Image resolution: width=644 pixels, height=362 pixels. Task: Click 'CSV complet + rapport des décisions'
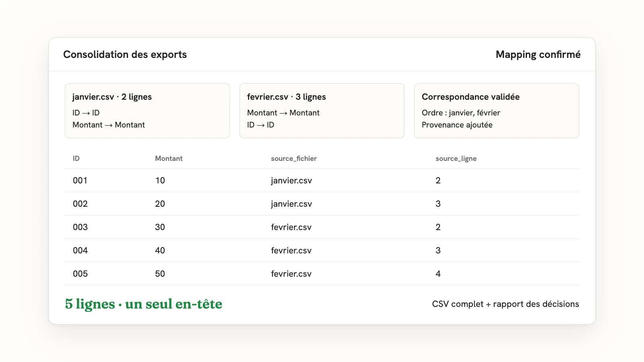click(506, 304)
